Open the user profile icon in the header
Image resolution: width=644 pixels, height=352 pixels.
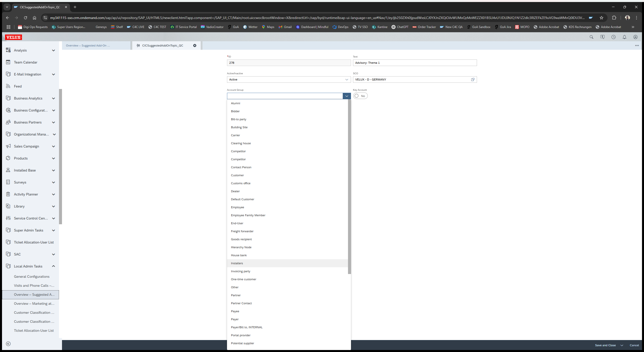pos(635,37)
